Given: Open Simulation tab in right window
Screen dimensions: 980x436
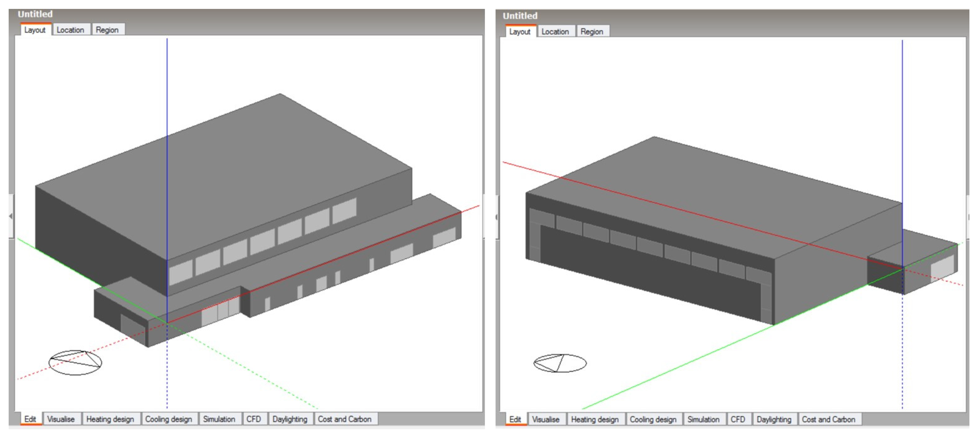Looking at the screenshot, I should (703, 419).
